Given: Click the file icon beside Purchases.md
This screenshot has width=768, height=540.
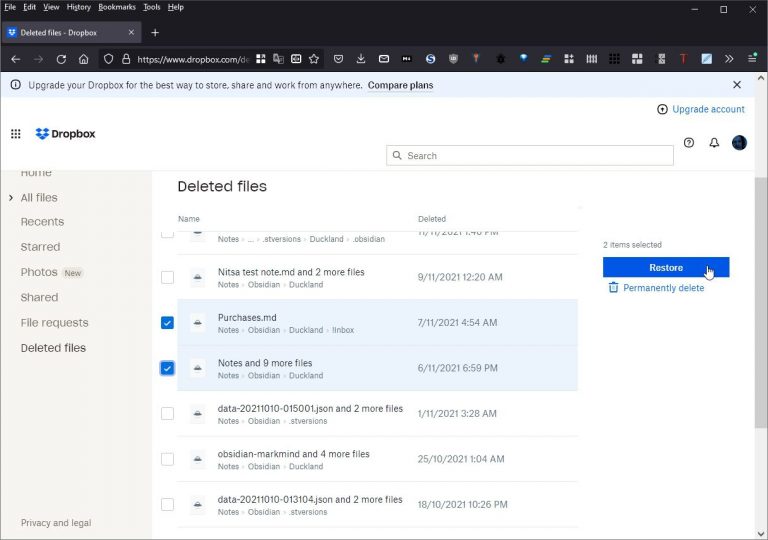Looking at the screenshot, I should pos(197,322).
